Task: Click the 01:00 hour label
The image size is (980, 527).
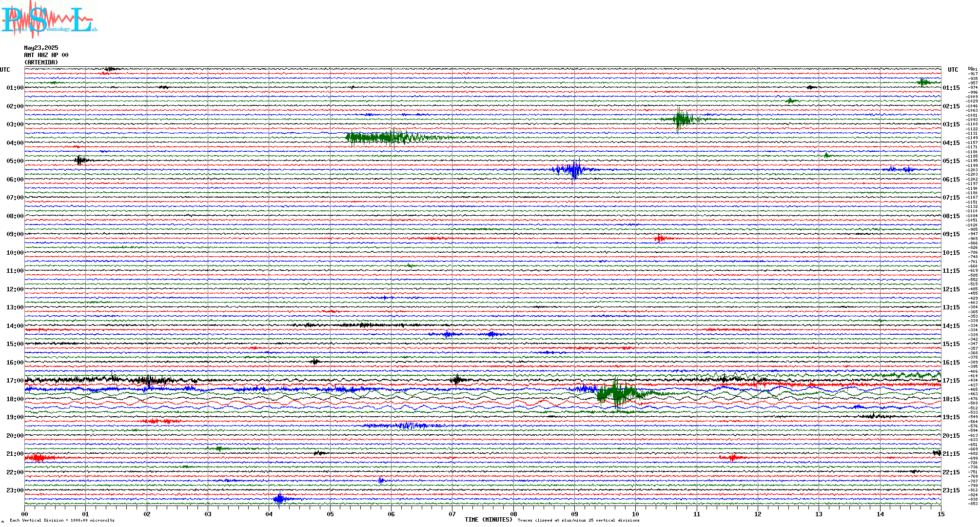Action: (15, 88)
